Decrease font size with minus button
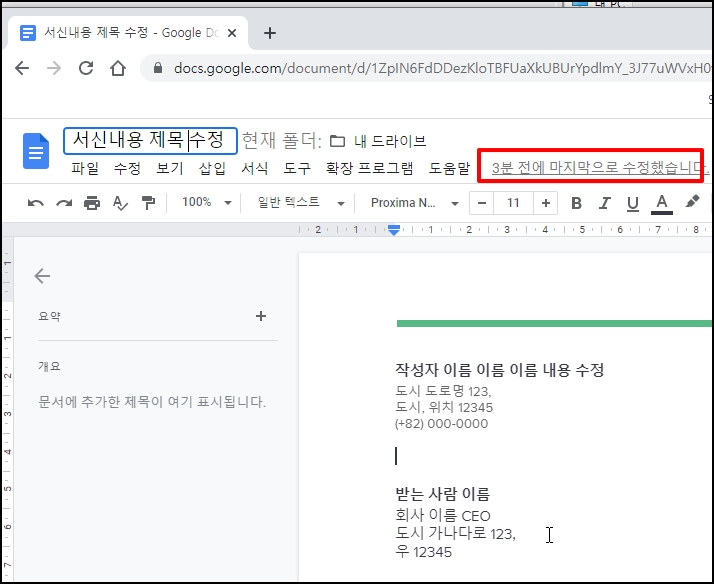 (482, 203)
